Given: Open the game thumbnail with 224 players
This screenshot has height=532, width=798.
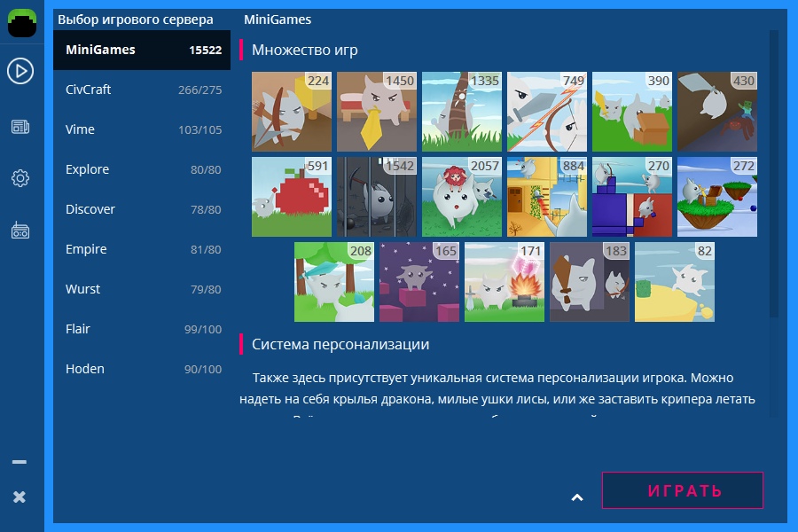Looking at the screenshot, I should (292, 112).
